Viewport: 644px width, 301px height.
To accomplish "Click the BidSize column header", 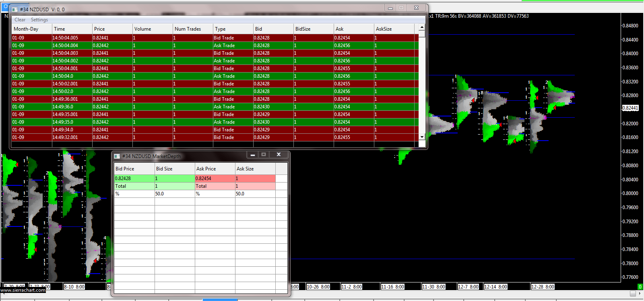I will pyautogui.click(x=314, y=29).
